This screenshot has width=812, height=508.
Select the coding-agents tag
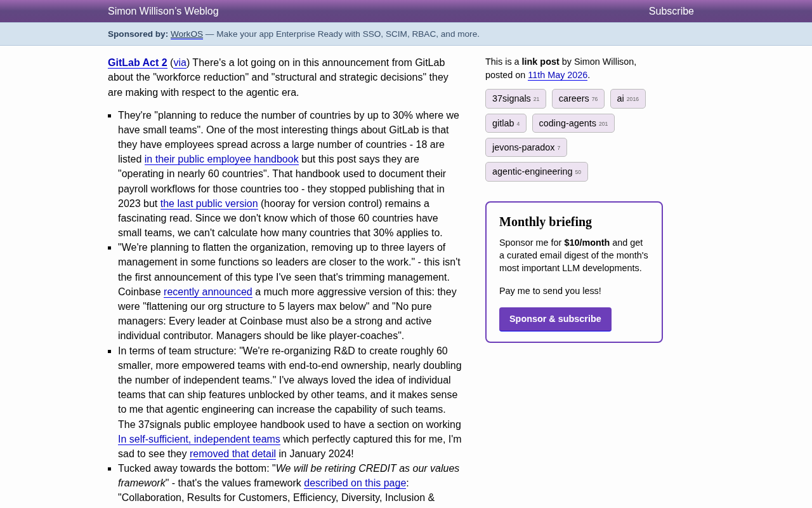coord(573,123)
